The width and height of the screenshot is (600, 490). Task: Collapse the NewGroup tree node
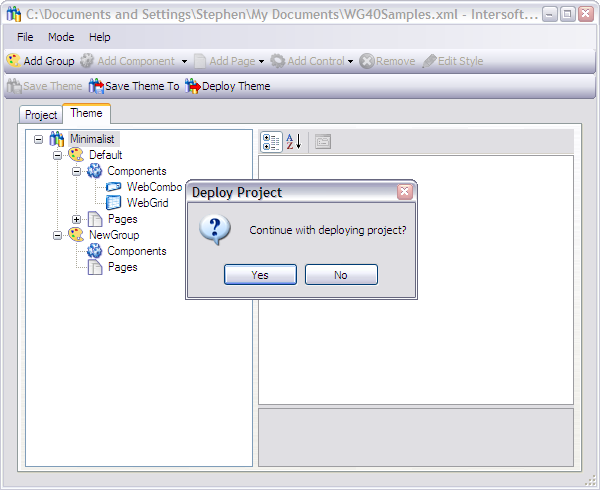[58, 235]
